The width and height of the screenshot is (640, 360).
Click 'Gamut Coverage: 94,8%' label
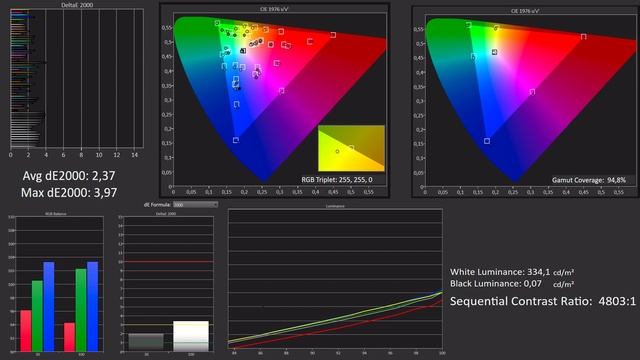click(x=589, y=180)
